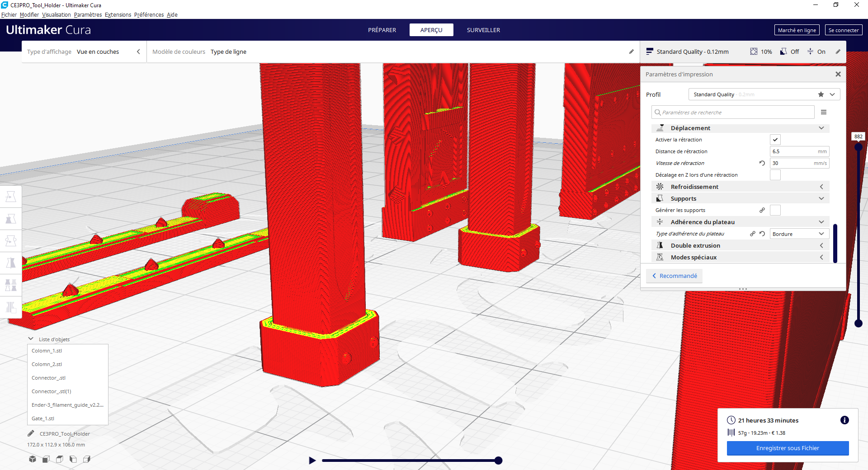This screenshot has height=470, width=868.
Task: Switch to the SURVEILLER stage
Action: pos(483,30)
